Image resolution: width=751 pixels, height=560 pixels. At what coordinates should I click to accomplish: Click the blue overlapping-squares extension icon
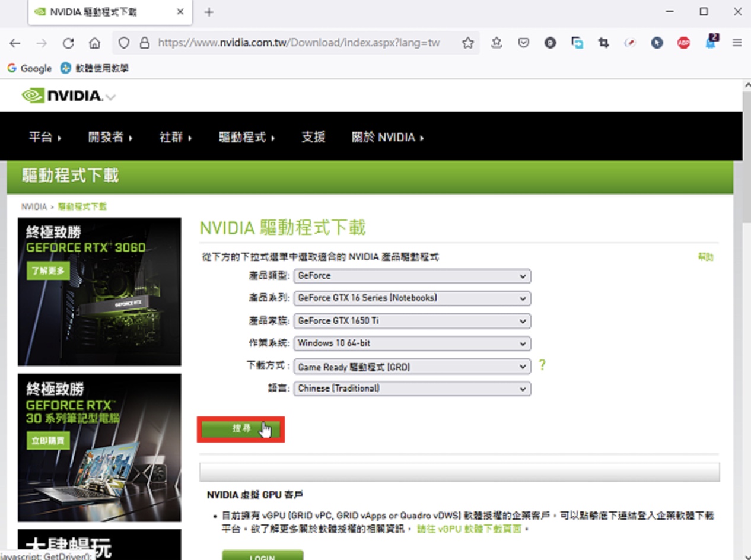(577, 43)
